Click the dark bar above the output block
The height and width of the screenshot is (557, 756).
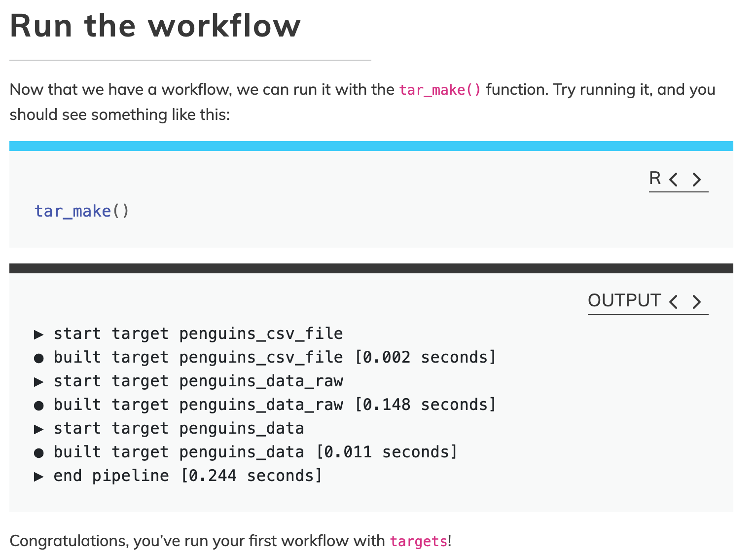tap(371, 268)
